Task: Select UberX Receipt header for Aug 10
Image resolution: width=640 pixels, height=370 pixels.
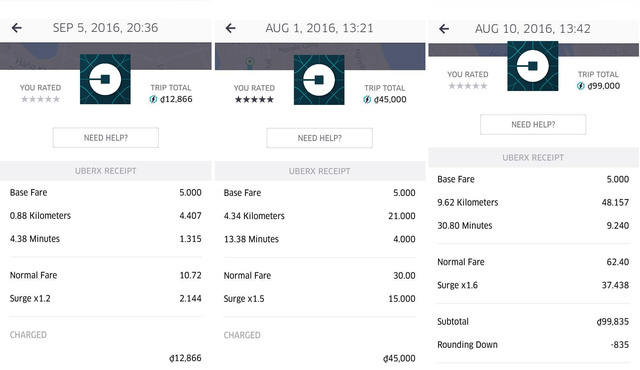Action: pos(533,157)
